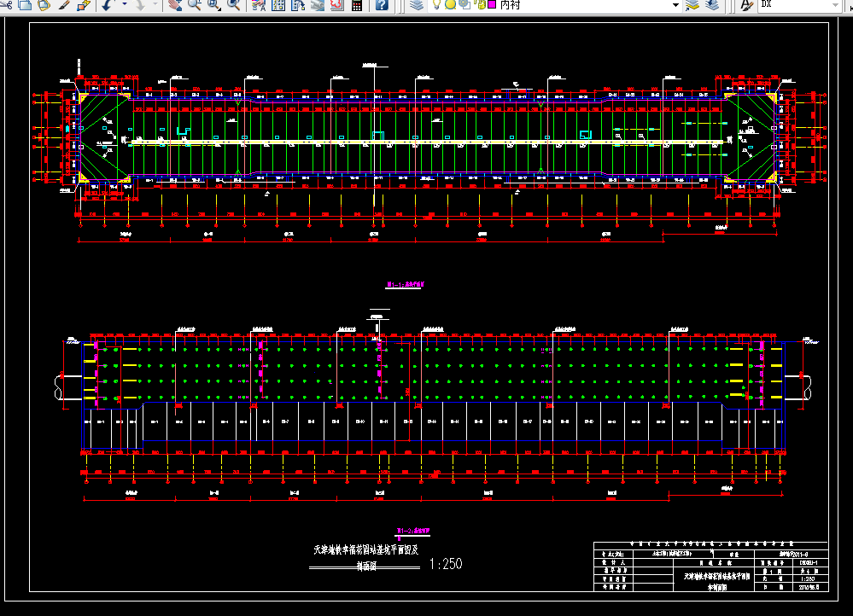This screenshot has height=616, width=853.
Task: Open the Text Style manager icon
Action: tap(747, 5)
